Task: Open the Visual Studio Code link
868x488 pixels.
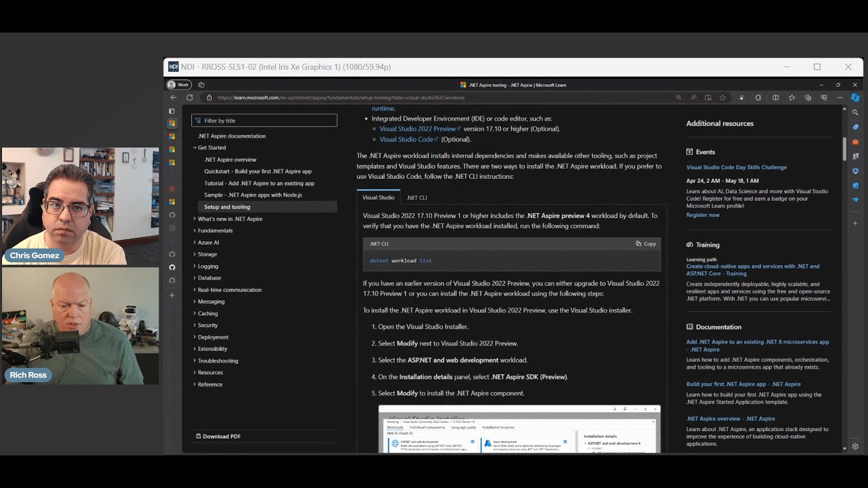Action: 409,140
